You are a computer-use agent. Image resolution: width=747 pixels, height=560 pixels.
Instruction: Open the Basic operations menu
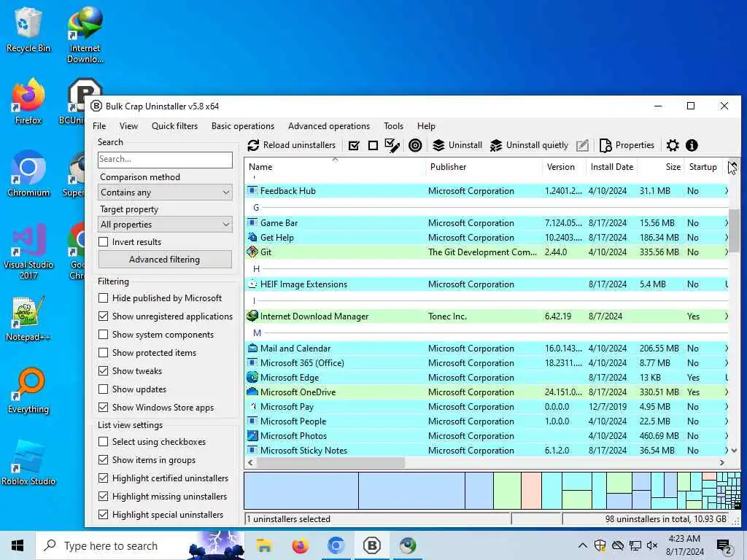pos(243,126)
